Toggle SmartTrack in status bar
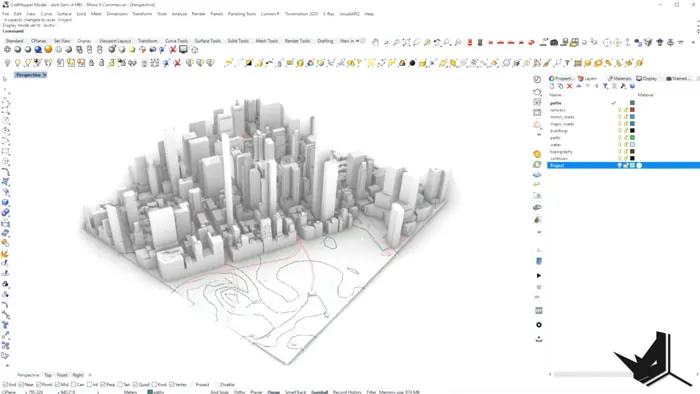The width and height of the screenshot is (700, 394). coord(296,392)
